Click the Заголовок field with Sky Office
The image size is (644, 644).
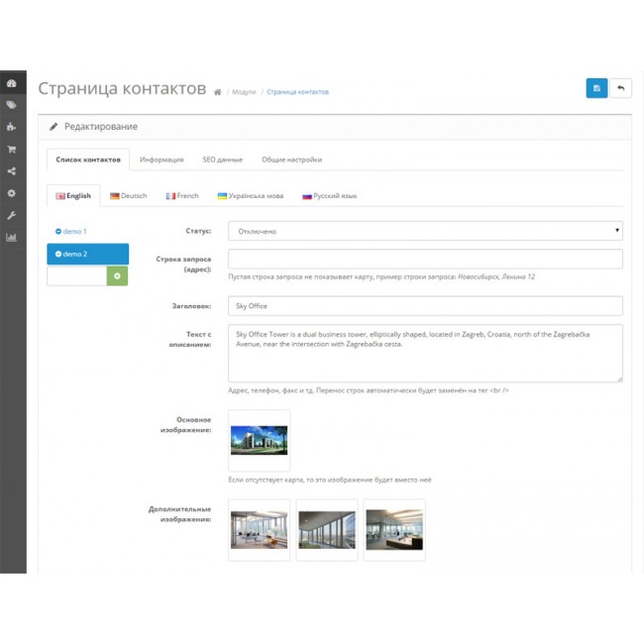(425, 306)
